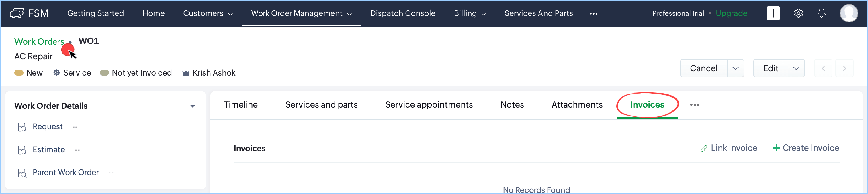Click the Create Invoice link
This screenshot has height=194, width=868.
click(x=806, y=148)
